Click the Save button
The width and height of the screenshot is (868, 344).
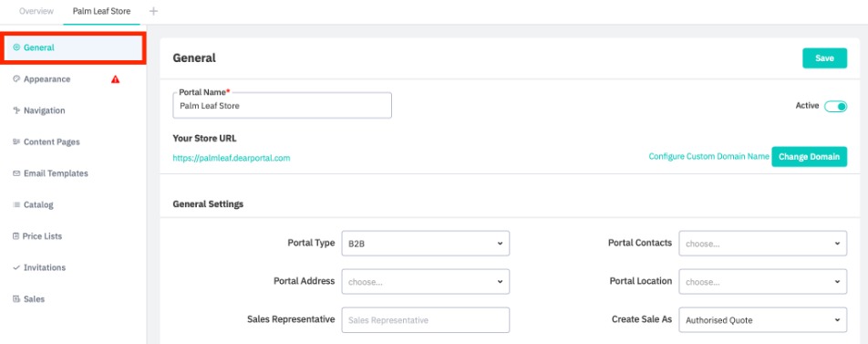pyautogui.click(x=825, y=58)
